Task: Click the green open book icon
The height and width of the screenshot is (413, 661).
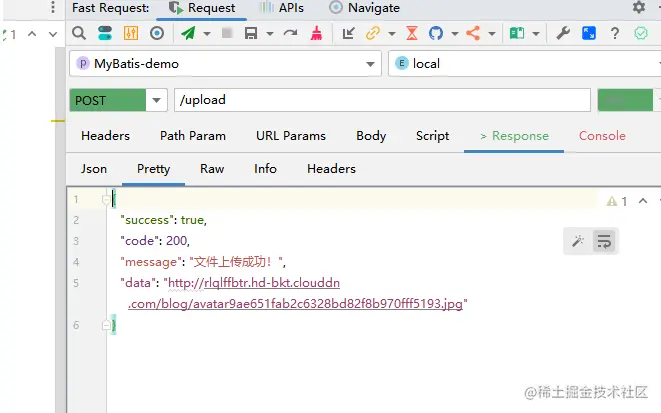Action: (x=517, y=33)
